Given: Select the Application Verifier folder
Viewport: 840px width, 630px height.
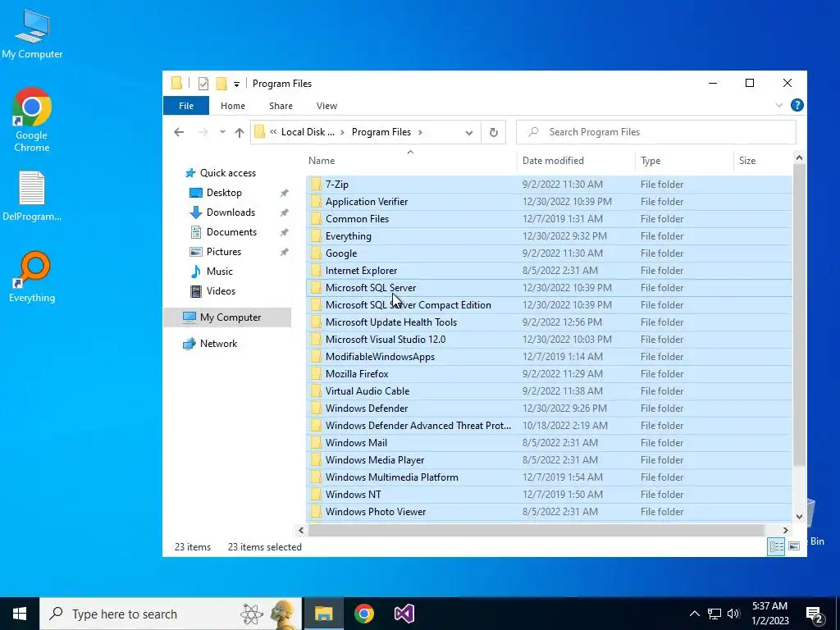Looking at the screenshot, I should [549, 202].
